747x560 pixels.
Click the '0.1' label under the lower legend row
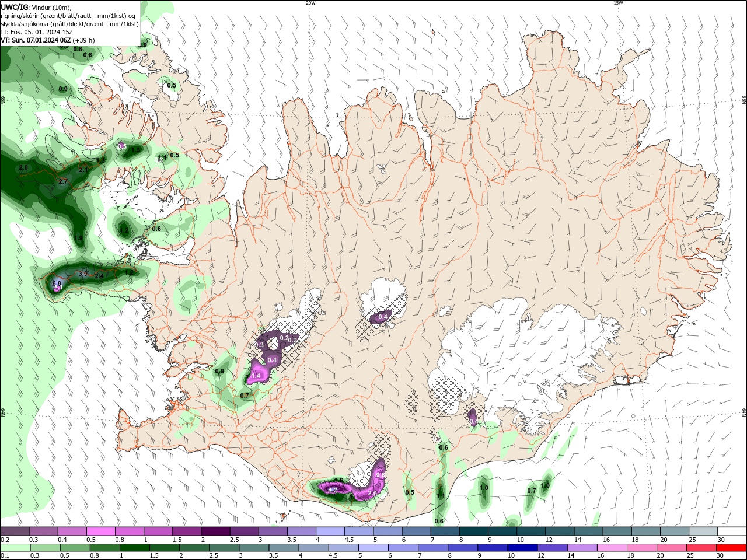[4, 556]
